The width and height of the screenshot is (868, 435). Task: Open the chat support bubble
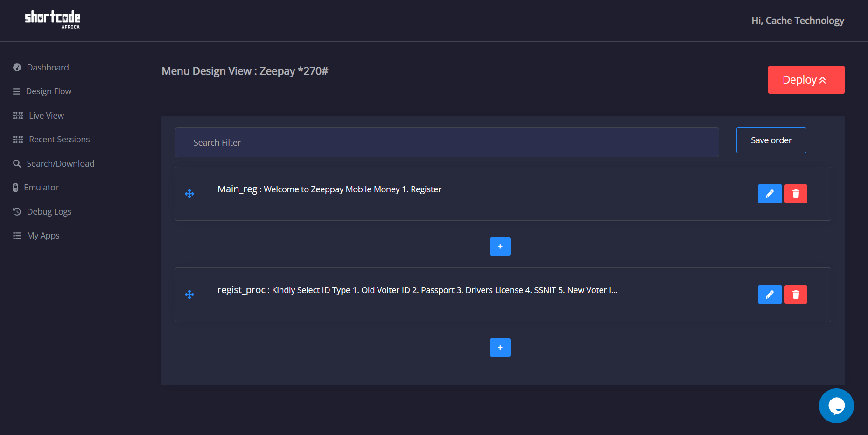[836, 406]
